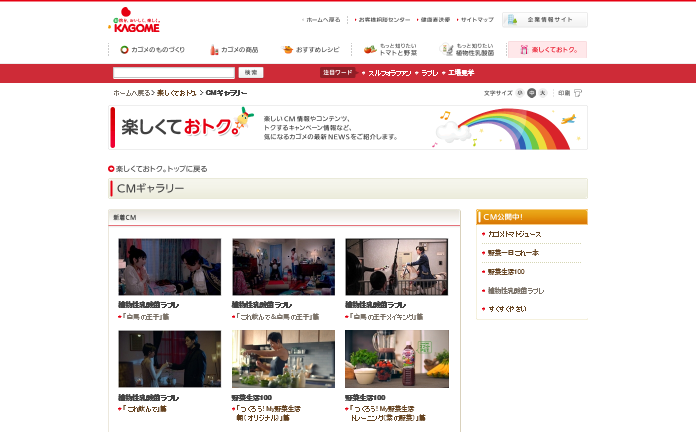
Task: Set font size to large (大)
Action: [542, 93]
